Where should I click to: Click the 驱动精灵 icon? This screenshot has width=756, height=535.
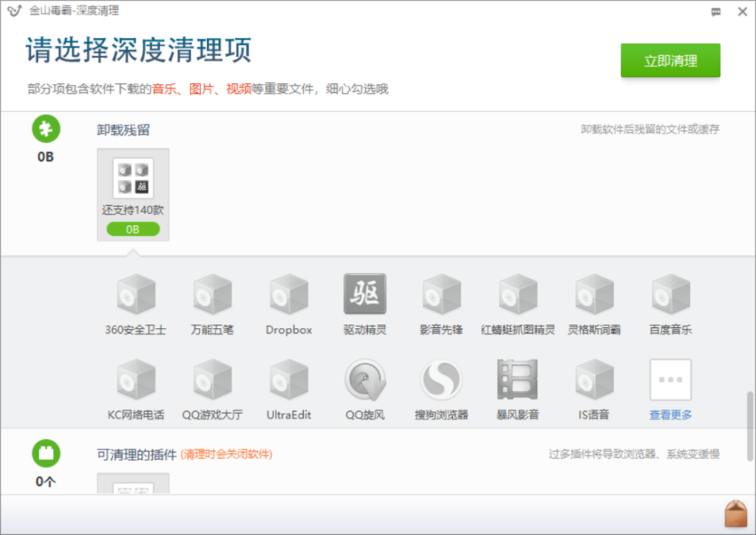(365, 294)
